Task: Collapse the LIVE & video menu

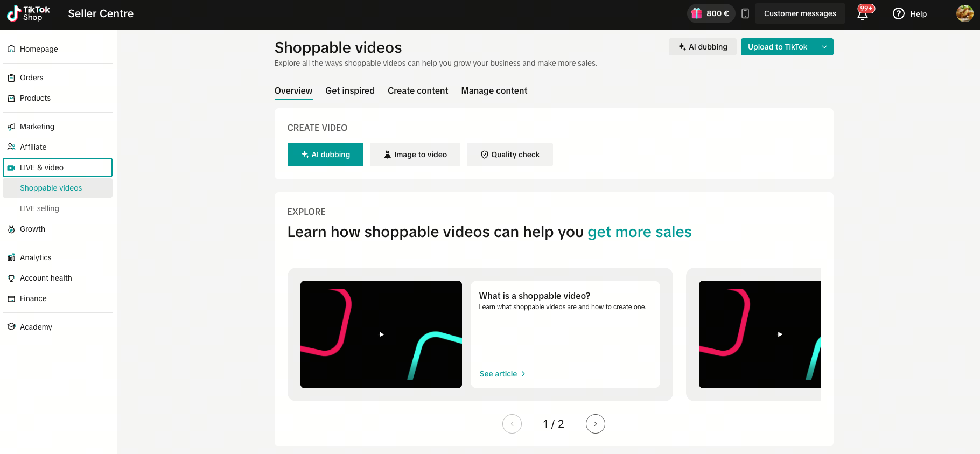Action: tap(58, 167)
